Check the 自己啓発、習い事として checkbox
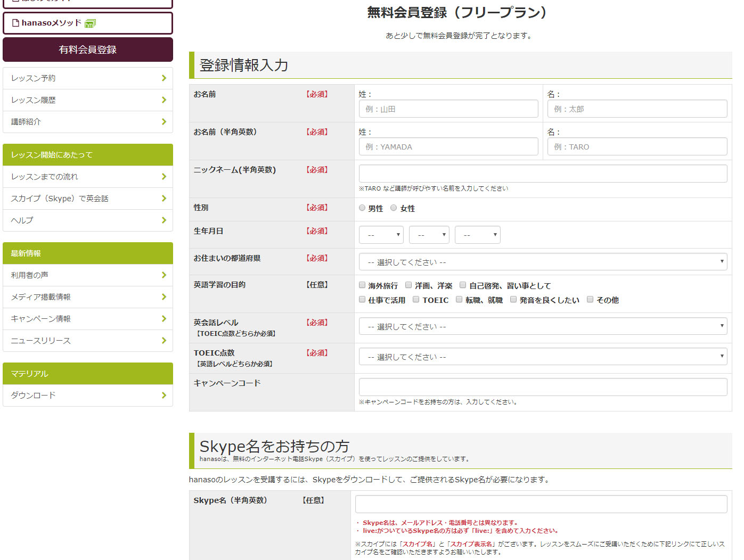Image resolution: width=744 pixels, height=560 pixels. click(x=463, y=285)
